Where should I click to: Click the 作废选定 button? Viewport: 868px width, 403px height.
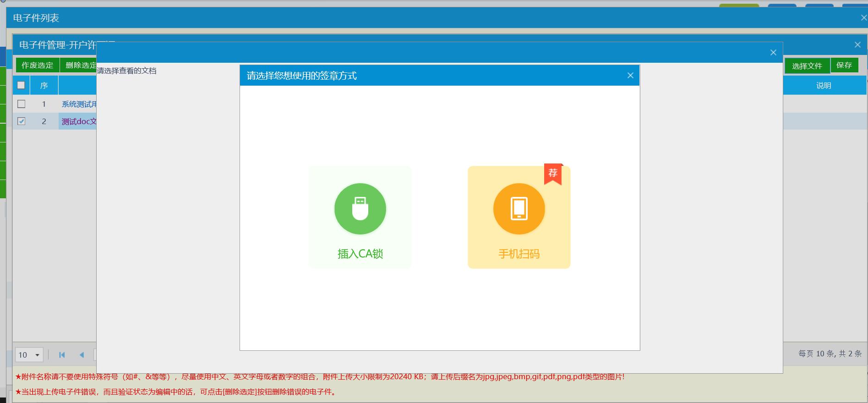click(38, 65)
